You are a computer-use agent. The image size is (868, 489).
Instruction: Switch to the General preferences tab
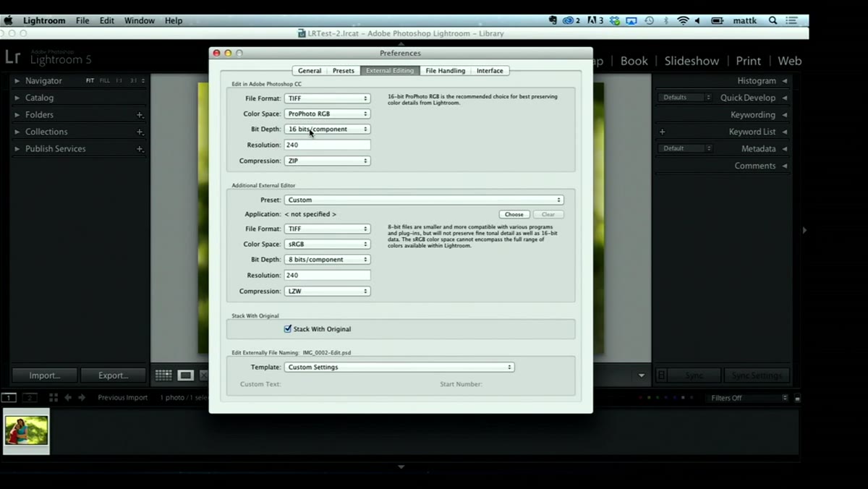point(310,71)
